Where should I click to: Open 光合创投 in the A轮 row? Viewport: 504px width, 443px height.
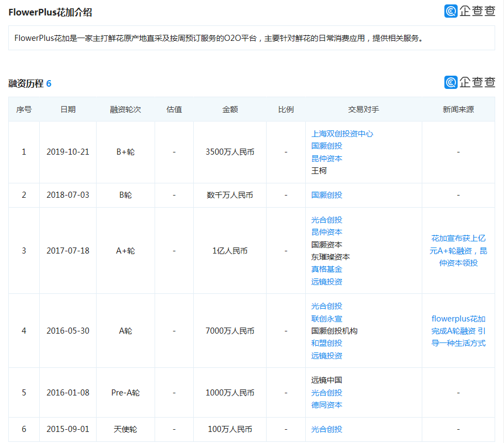click(x=327, y=306)
